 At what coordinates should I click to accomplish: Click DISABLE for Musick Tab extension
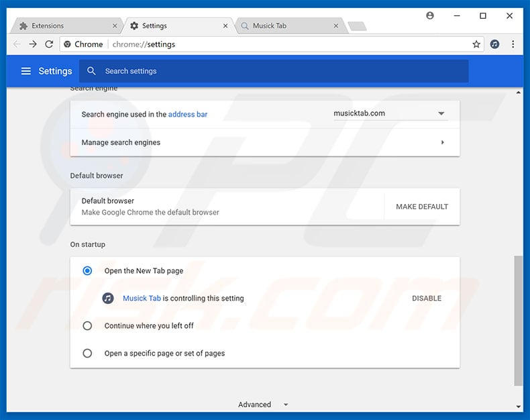pyautogui.click(x=427, y=299)
